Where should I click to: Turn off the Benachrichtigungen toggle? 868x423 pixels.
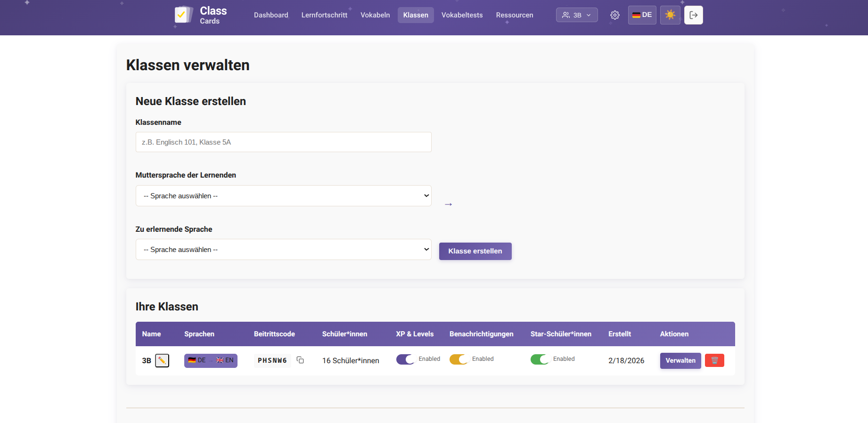[459, 359]
